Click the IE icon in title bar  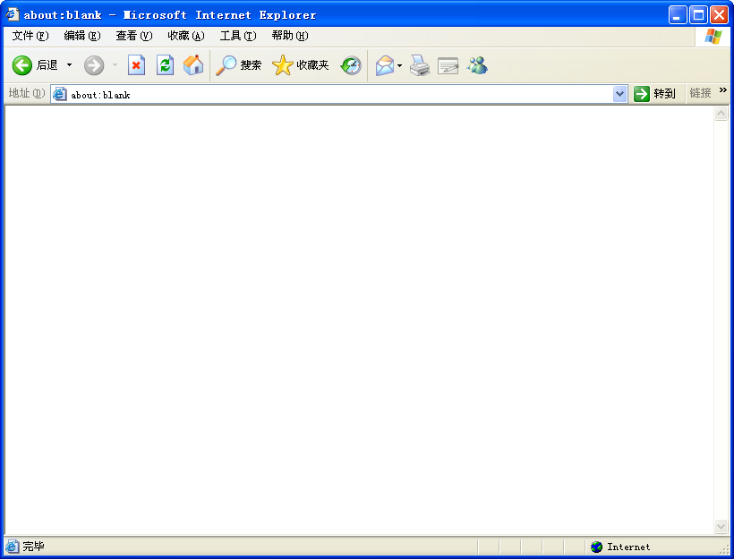(13, 14)
